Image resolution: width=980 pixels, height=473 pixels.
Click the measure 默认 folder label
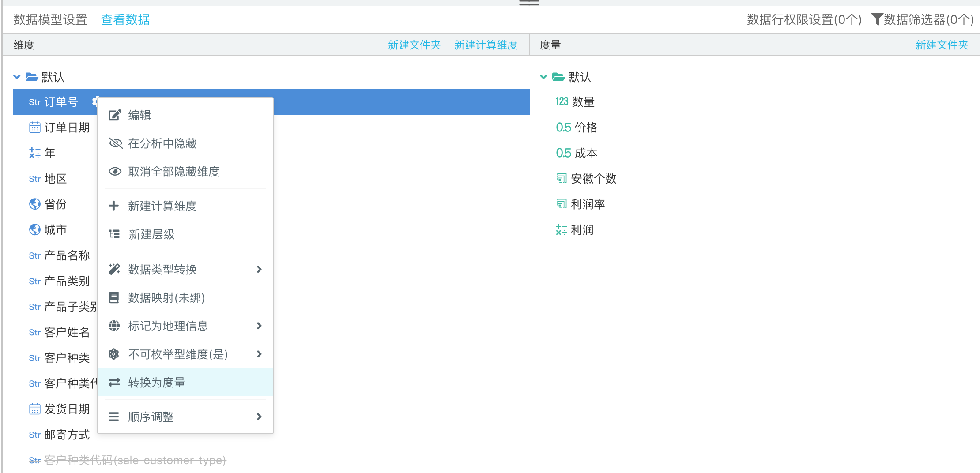click(x=580, y=77)
